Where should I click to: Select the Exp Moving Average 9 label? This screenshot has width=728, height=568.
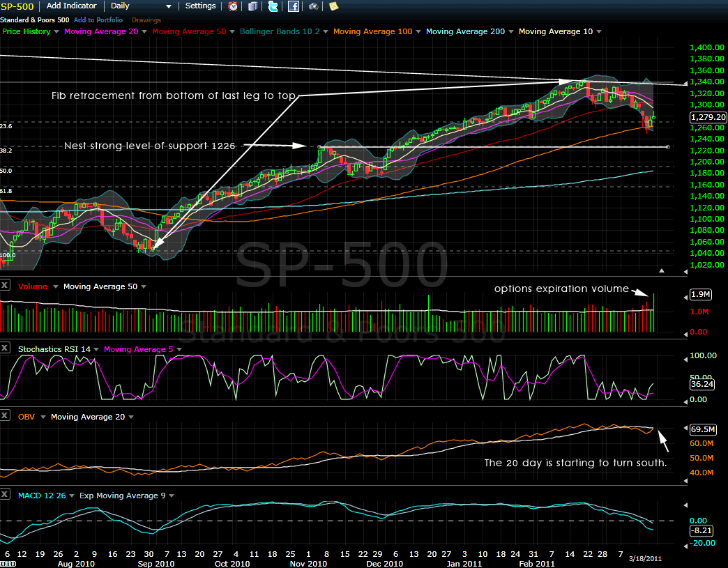pyautogui.click(x=122, y=496)
